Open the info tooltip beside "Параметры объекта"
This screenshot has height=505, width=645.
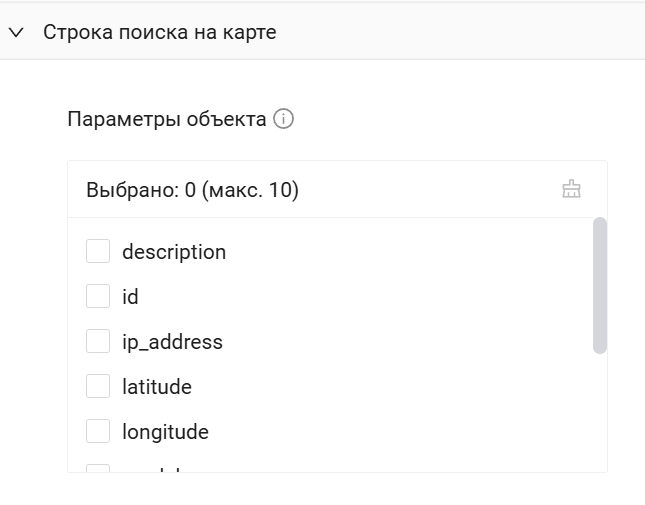(284, 120)
